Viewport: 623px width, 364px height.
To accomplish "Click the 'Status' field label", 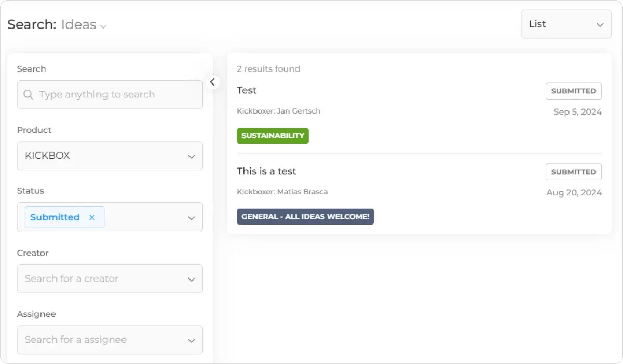I will pyautogui.click(x=30, y=191).
